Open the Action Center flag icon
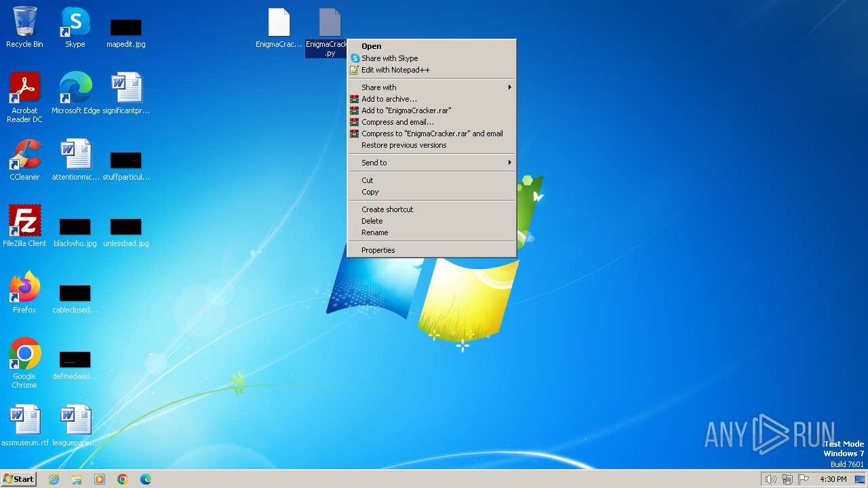 804,479
